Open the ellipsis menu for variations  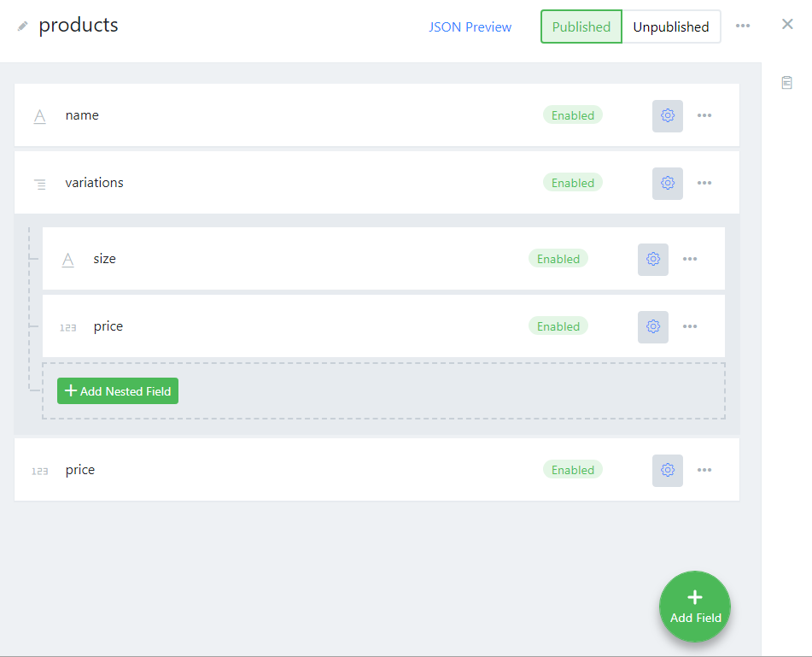click(x=704, y=183)
